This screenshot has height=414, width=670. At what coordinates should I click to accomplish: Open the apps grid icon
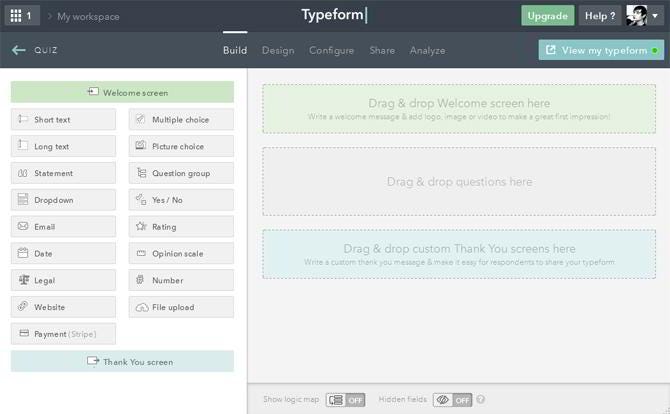[x=16, y=16]
